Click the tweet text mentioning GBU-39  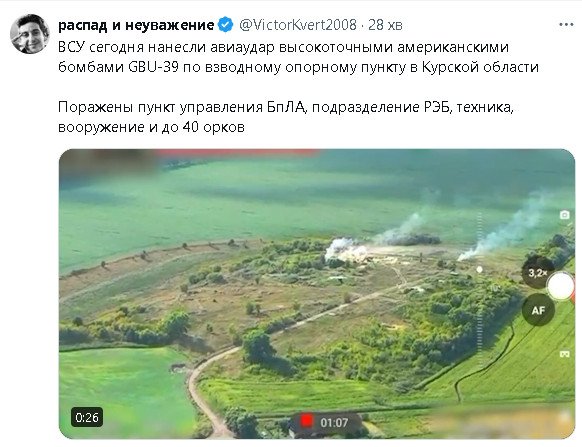click(x=298, y=57)
